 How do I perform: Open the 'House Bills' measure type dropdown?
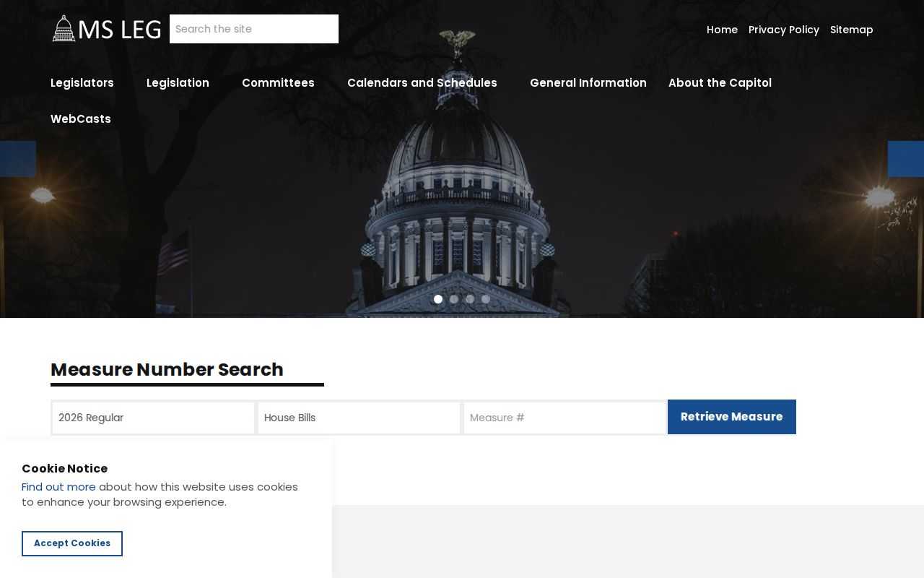coord(359,418)
